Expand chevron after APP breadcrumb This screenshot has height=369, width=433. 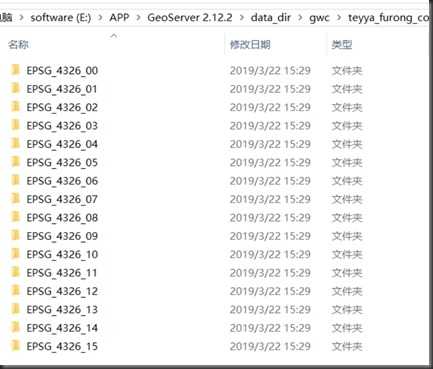[x=138, y=17]
